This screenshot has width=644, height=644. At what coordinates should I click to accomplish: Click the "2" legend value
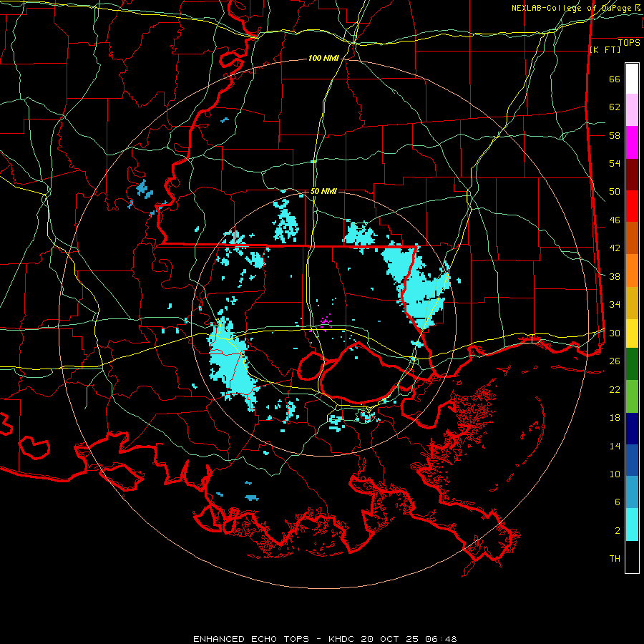(x=618, y=531)
